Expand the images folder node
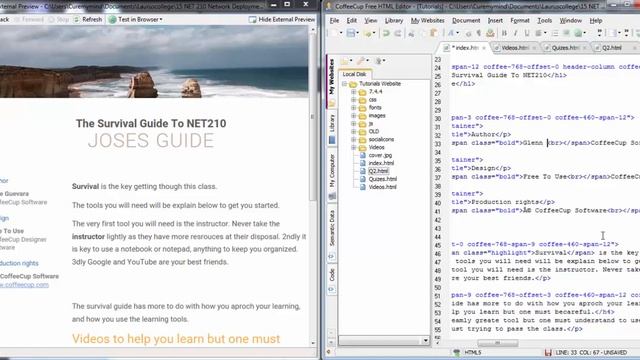This screenshot has width=640, height=360. tap(353, 116)
